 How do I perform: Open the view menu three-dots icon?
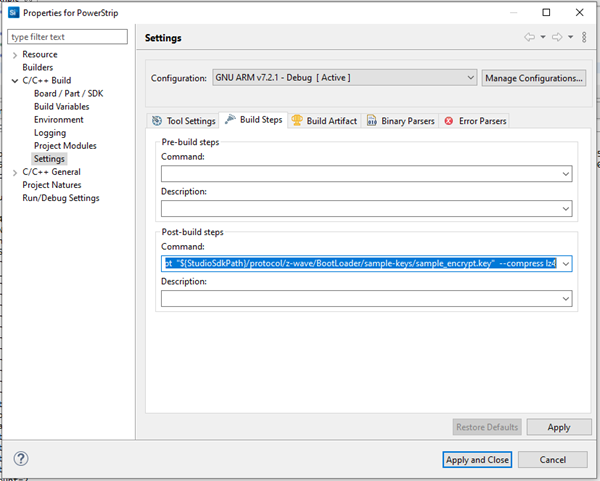(x=583, y=37)
